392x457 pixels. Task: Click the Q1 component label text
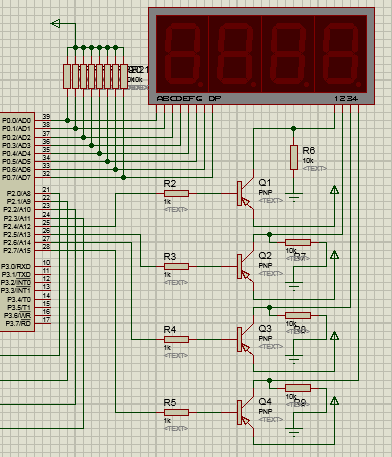click(265, 182)
